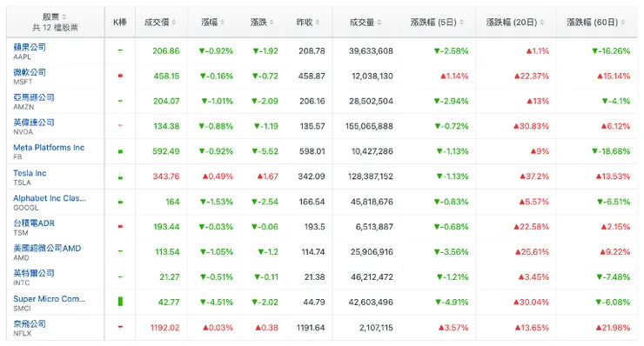
Task: Sort by 漲幅 column
Action: (212, 22)
